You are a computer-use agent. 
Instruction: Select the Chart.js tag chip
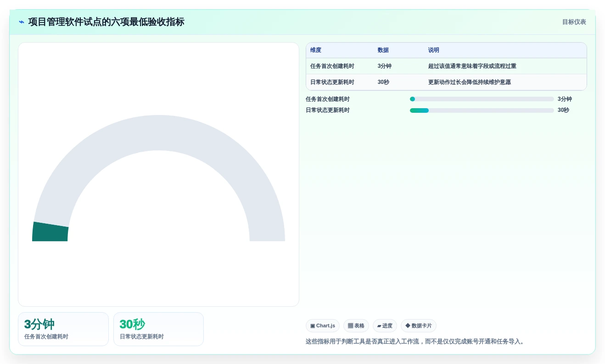coord(323,326)
